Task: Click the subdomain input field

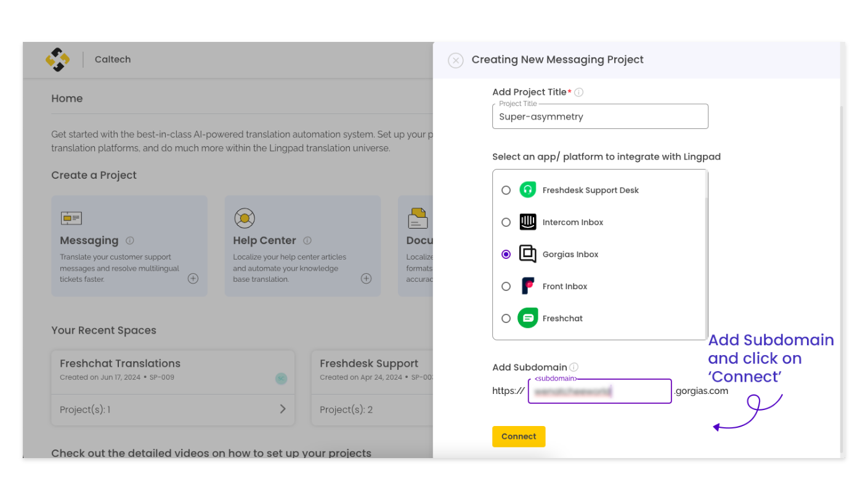Action: coord(600,391)
